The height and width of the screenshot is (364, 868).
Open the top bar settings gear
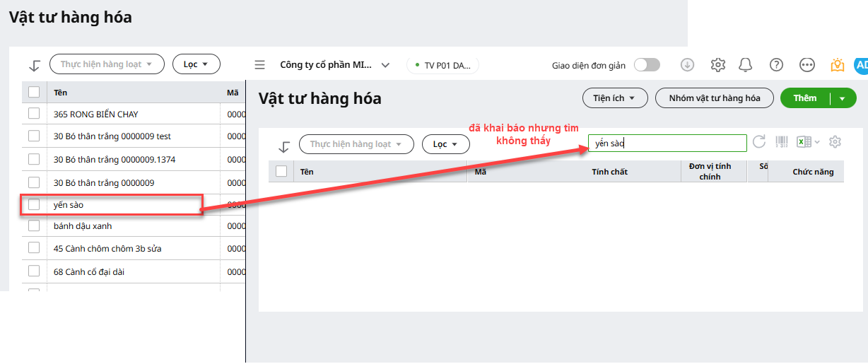point(717,65)
